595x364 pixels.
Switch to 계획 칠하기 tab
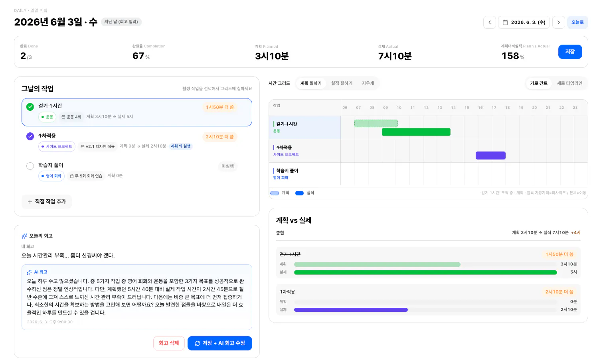pyautogui.click(x=311, y=83)
